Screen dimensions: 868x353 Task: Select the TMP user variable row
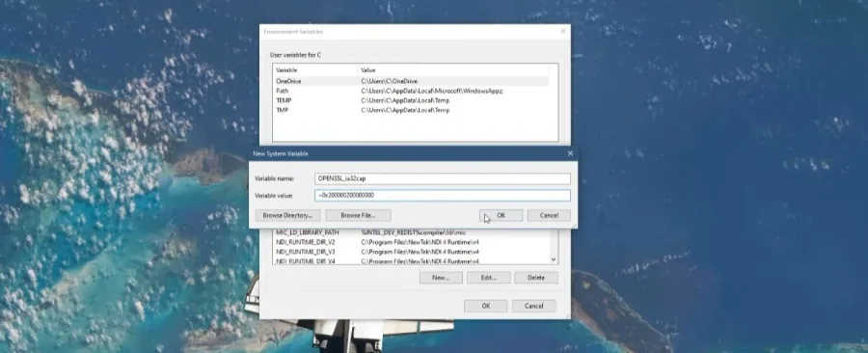[411, 110]
